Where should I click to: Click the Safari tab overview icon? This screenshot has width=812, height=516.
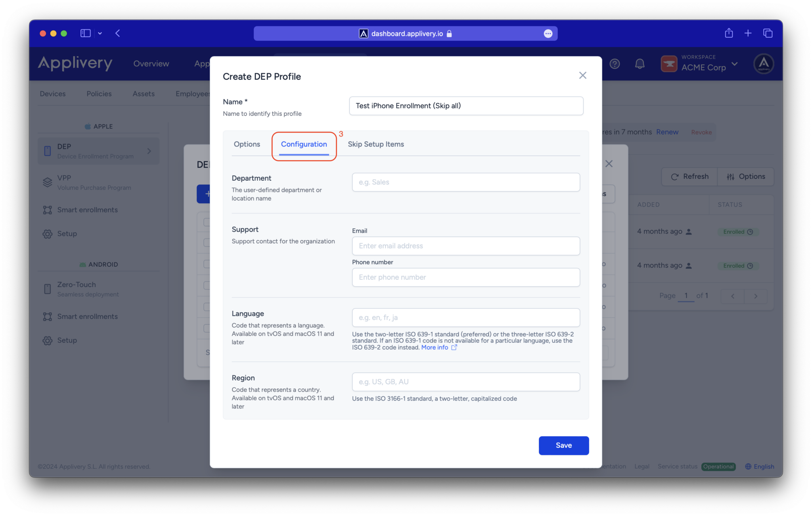[768, 33]
